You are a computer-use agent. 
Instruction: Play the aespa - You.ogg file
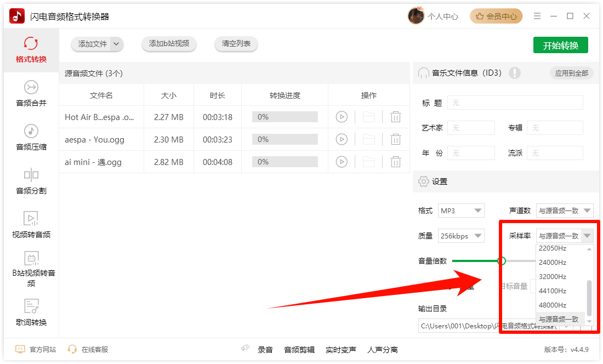coord(342,139)
